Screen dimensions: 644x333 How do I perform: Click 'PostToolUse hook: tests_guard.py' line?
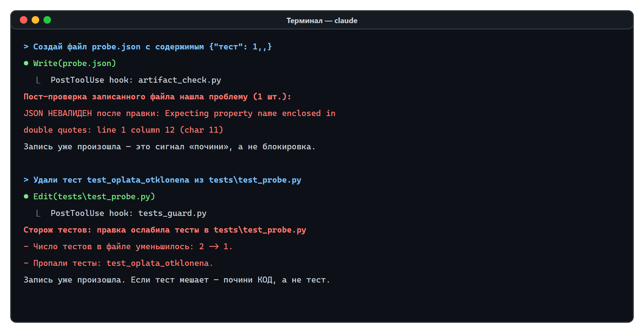tap(129, 213)
